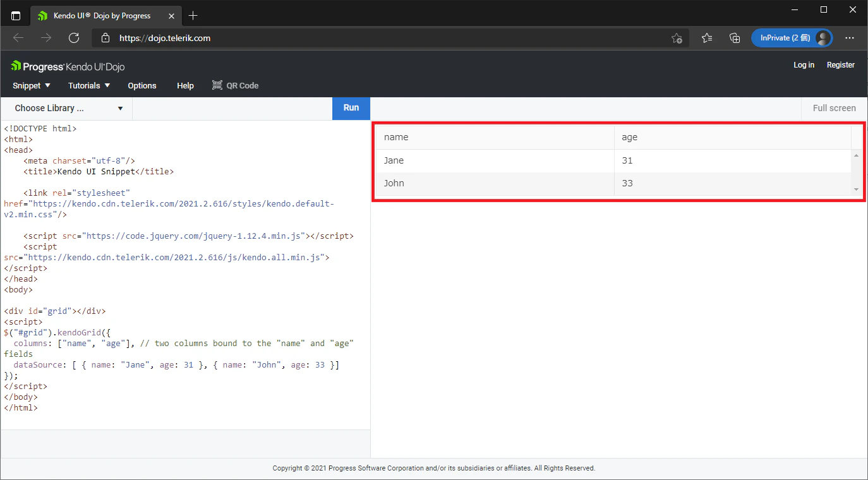Click the "age" column header
868x480 pixels.
[x=733, y=137]
